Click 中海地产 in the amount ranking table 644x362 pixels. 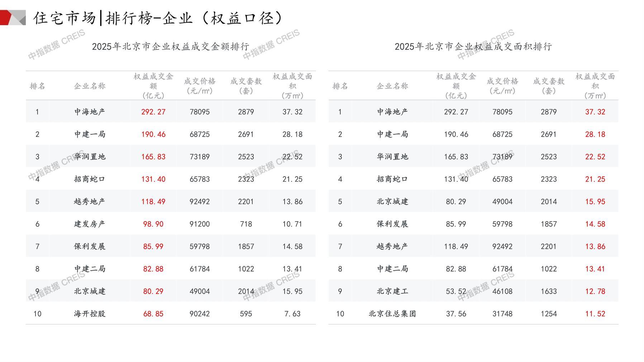90,112
